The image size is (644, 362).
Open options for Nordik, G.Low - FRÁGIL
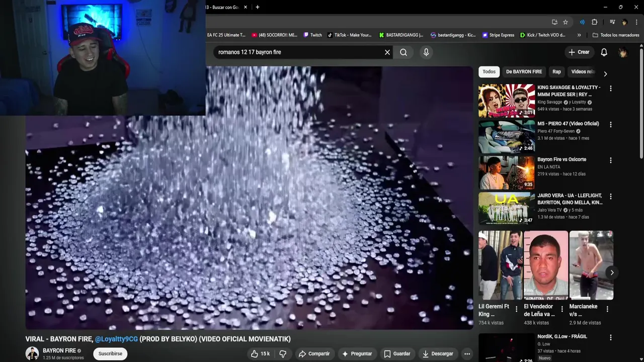pos(611,338)
